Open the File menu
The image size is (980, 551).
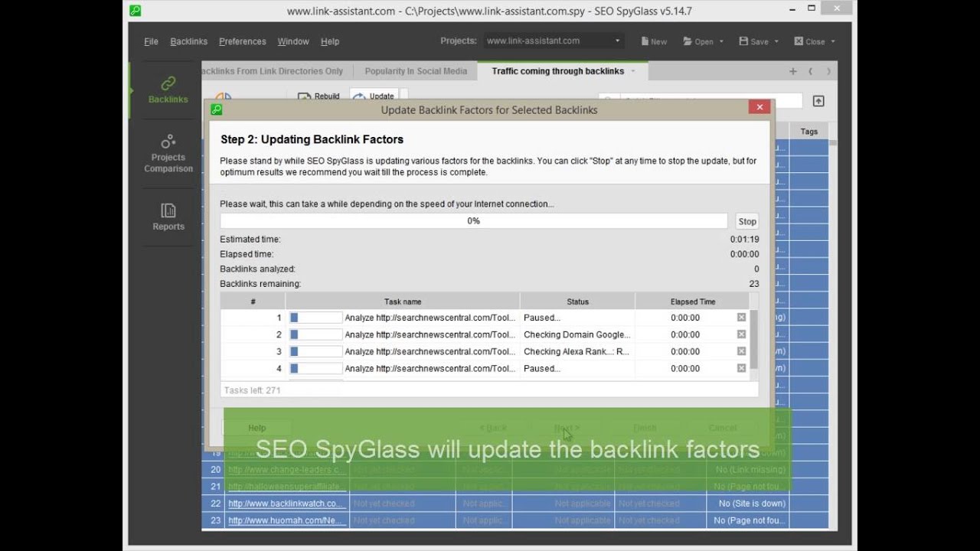[151, 41]
